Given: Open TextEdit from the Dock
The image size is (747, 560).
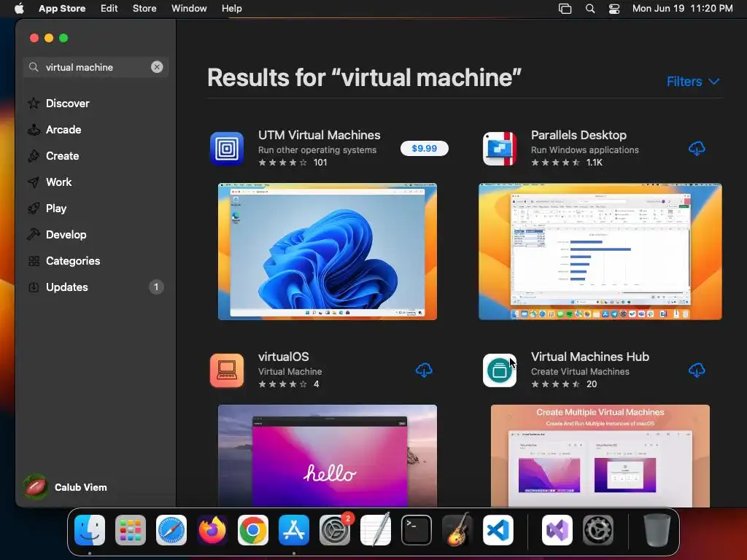Looking at the screenshot, I should pos(376,530).
